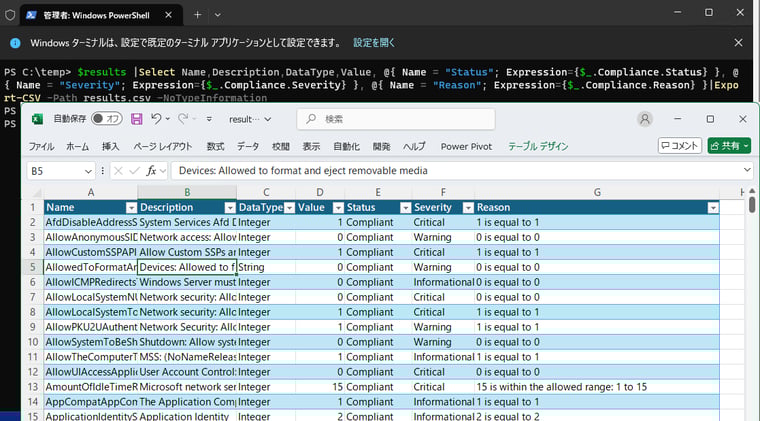This screenshot has width=760, height=421.
Task: Open the Terminal new tab dropdown chevron
Action: (218, 15)
